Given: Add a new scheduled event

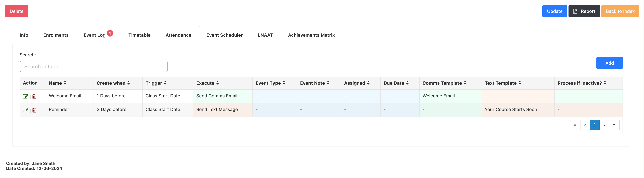Looking at the screenshot, I should coord(609,63).
